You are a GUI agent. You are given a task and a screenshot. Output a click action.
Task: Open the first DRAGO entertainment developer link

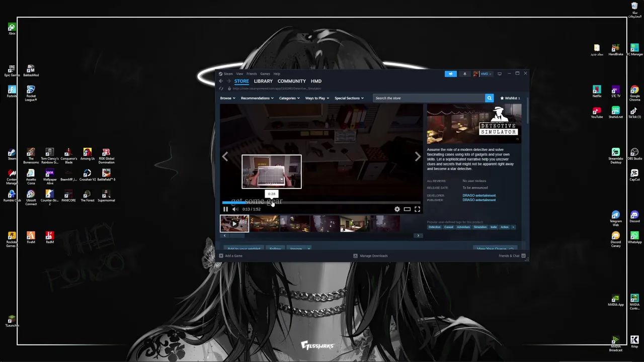[479, 196]
